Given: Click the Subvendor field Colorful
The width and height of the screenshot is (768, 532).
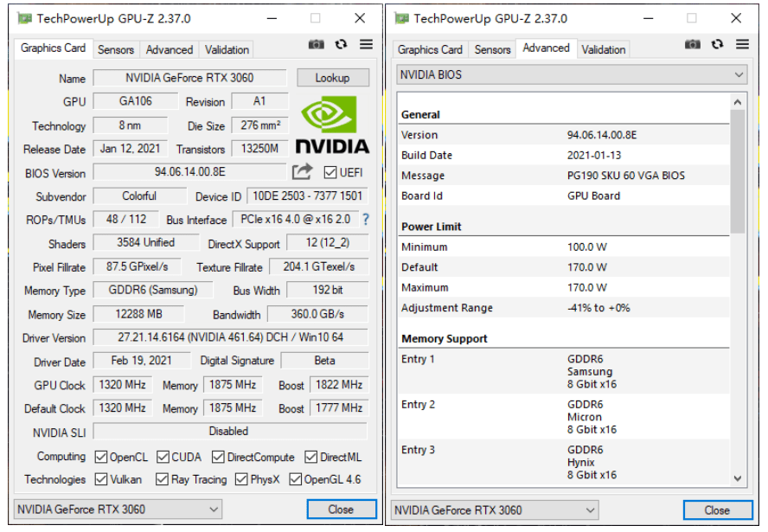Looking at the screenshot, I should 139,196.
